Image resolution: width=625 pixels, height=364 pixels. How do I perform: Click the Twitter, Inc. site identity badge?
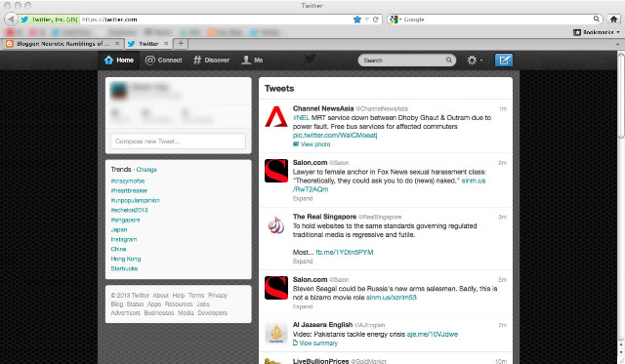point(49,20)
